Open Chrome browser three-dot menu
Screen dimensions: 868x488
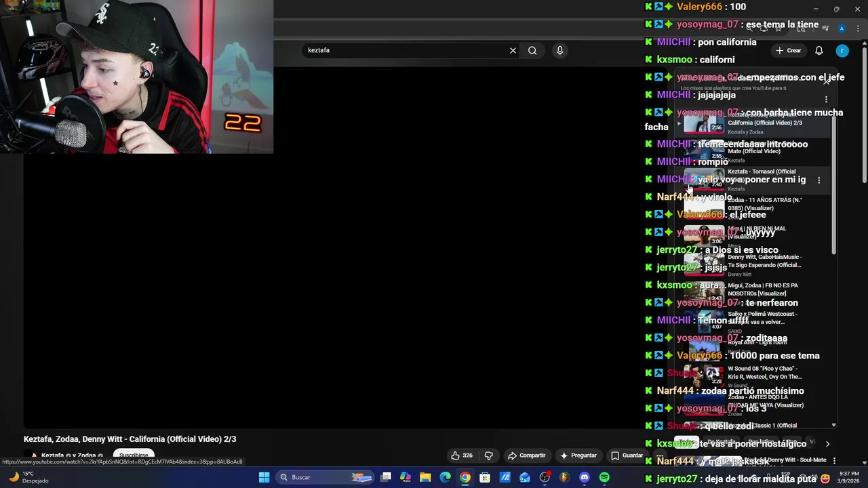(859, 28)
